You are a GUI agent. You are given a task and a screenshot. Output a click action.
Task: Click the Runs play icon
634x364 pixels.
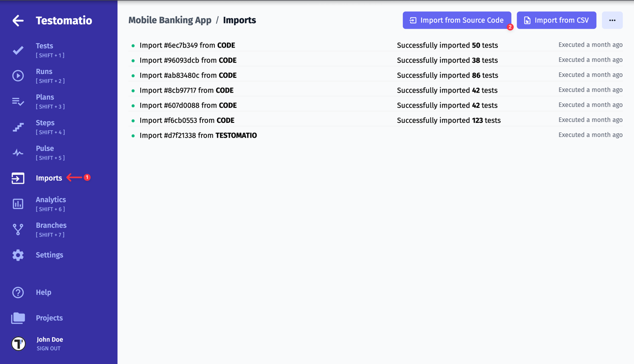click(18, 76)
